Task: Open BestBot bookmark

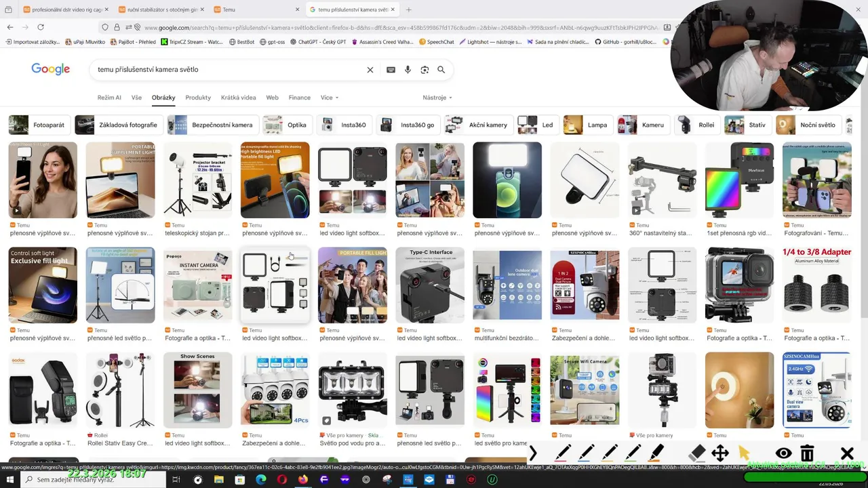Action: point(241,41)
